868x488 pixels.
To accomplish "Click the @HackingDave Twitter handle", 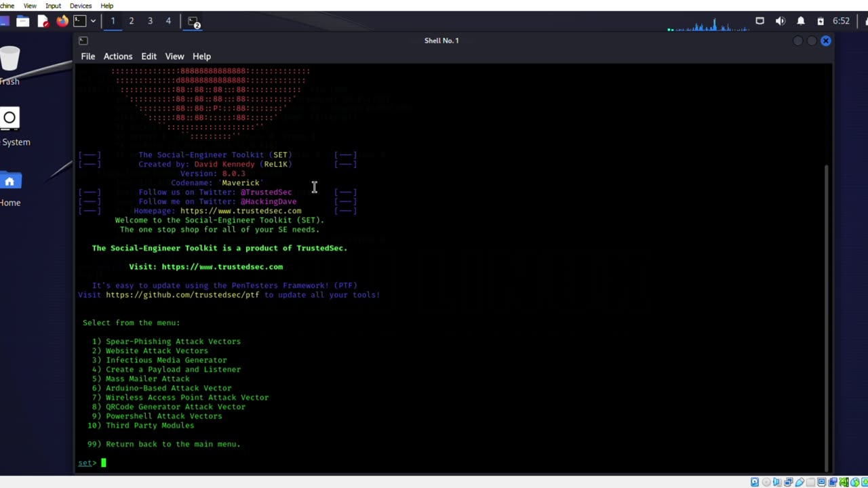I will point(269,201).
